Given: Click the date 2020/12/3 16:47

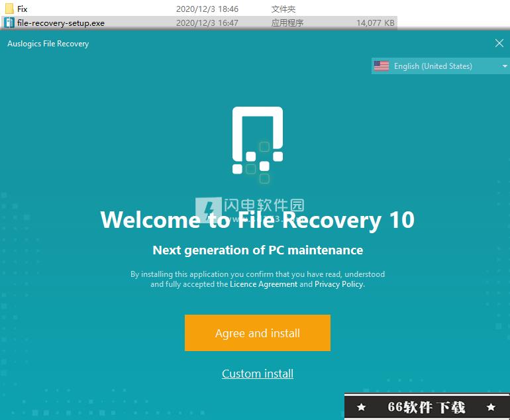Looking at the screenshot, I should pos(207,23).
